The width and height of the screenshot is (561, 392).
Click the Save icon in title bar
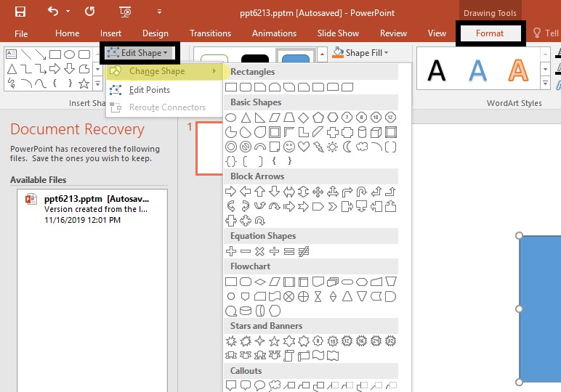pos(20,12)
